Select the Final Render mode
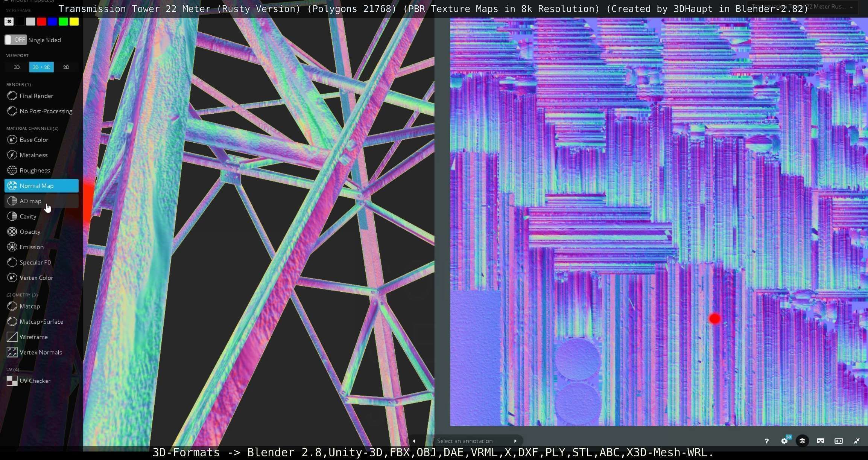 click(x=41, y=96)
